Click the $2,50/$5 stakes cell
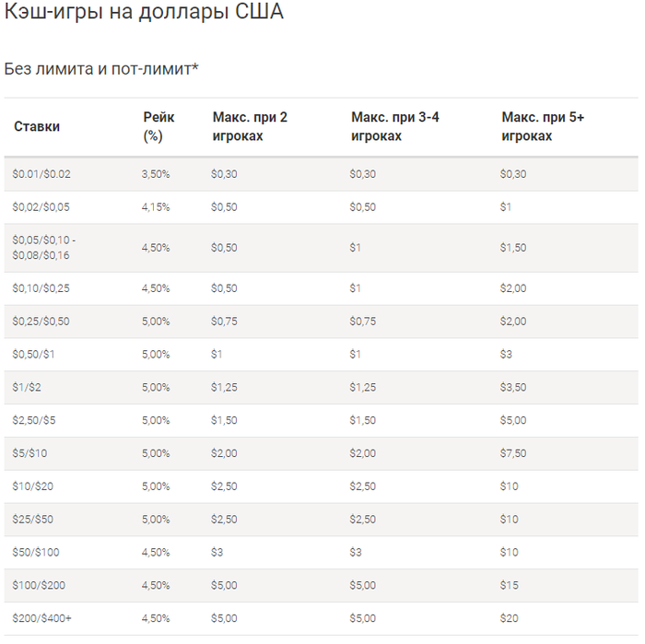 (34, 420)
